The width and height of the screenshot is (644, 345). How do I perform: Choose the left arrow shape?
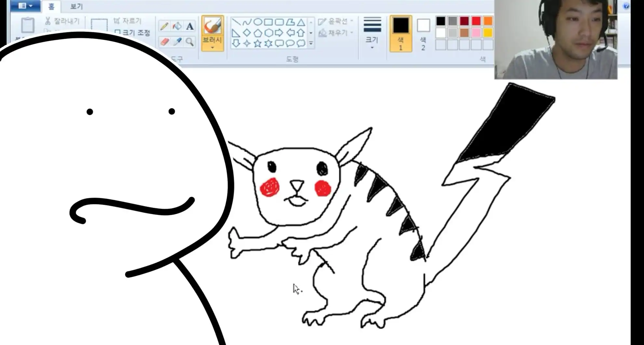290,33
